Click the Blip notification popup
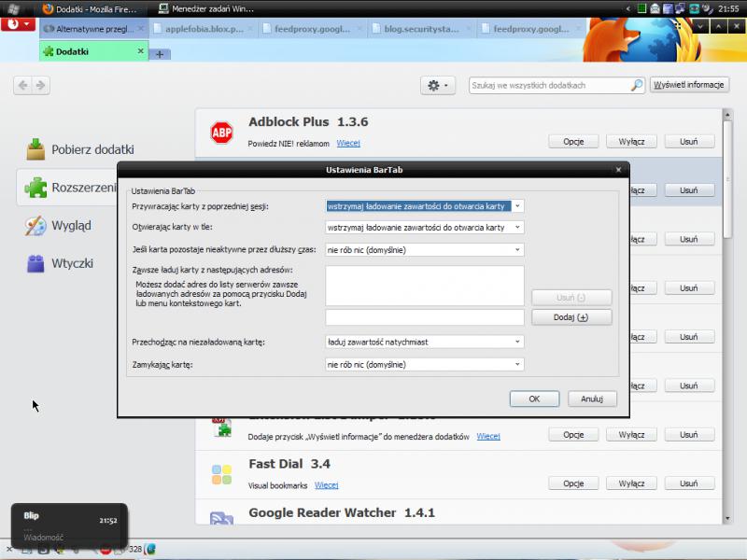The height and width of the screenshot is (560, 747). pos(69,526)
